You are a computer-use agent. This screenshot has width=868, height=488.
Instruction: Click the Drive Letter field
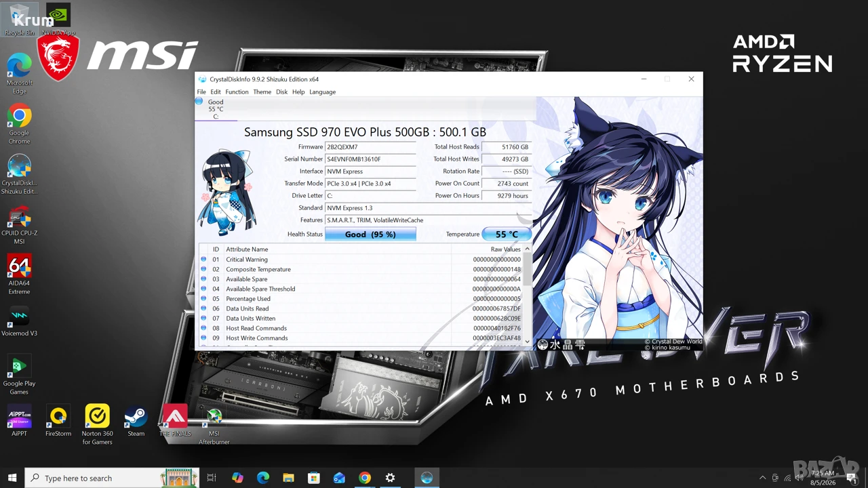click(x=370, y=196)
